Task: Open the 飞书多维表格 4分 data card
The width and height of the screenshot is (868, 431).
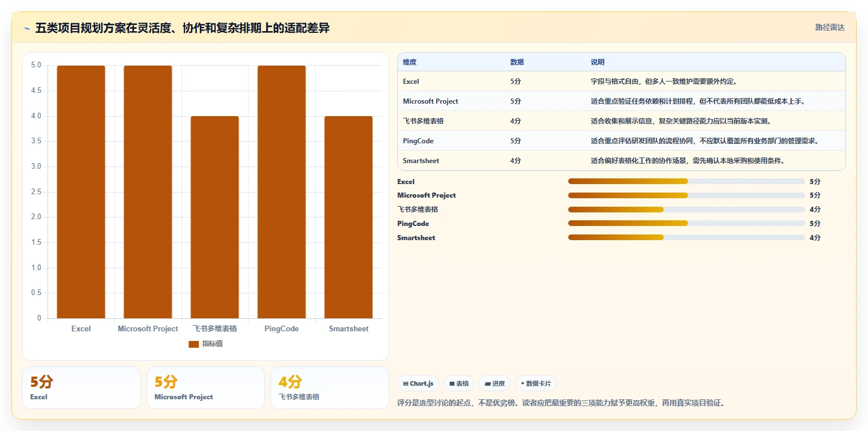Action: 330,387
